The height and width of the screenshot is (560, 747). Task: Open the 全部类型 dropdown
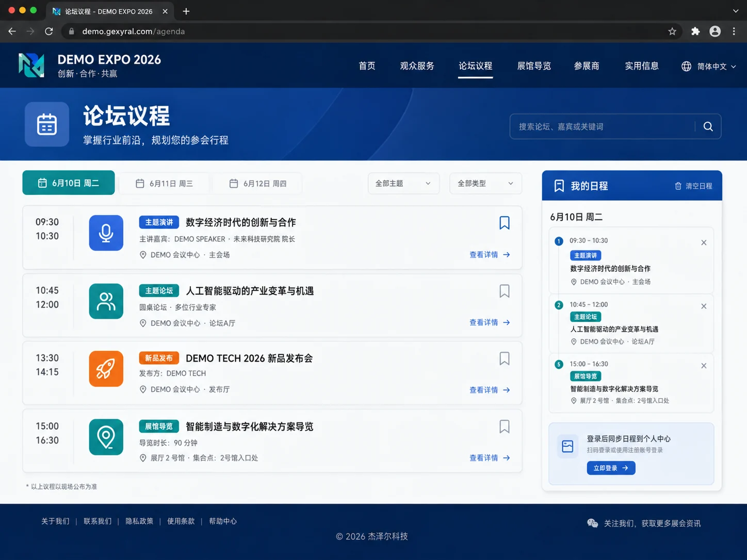(x=485, y=183)
